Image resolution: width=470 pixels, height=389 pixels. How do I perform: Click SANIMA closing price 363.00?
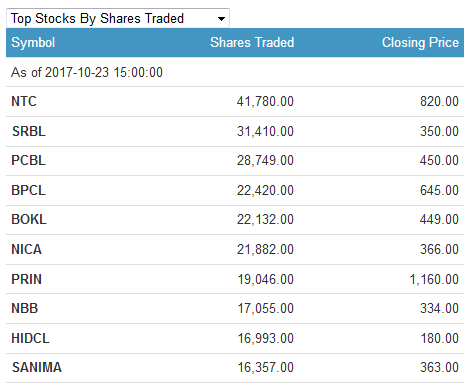click(439, 367)
